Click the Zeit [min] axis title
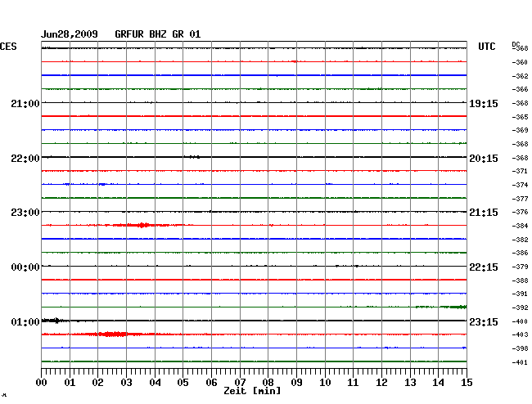The image size is (532, 404). [x=252, y=391]
